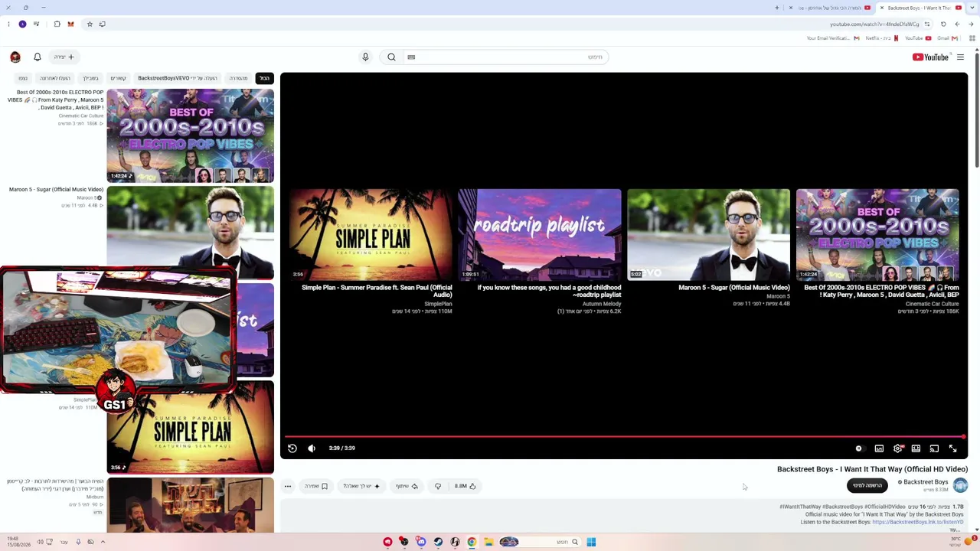Viewport: 980px width, 551px height.
Task: Open the BackstreetBoys.lnk.to link in description
Action: click(918, 522)
